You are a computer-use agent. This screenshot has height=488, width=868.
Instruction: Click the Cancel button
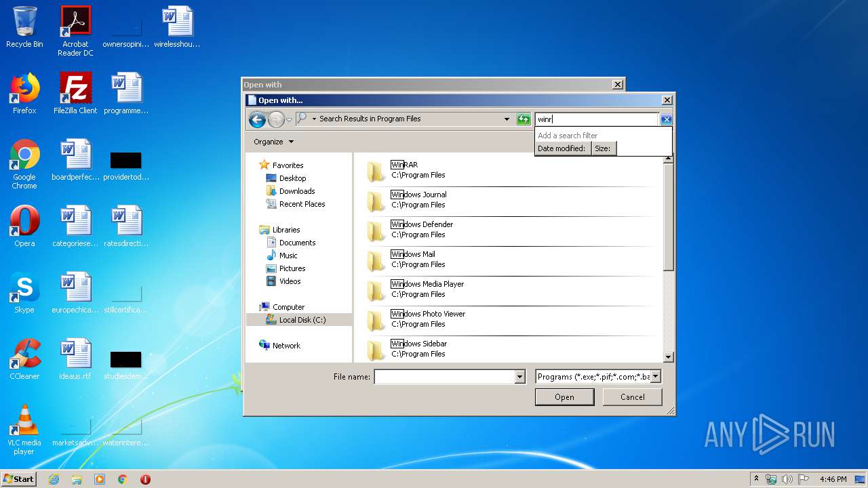point(632,397)
